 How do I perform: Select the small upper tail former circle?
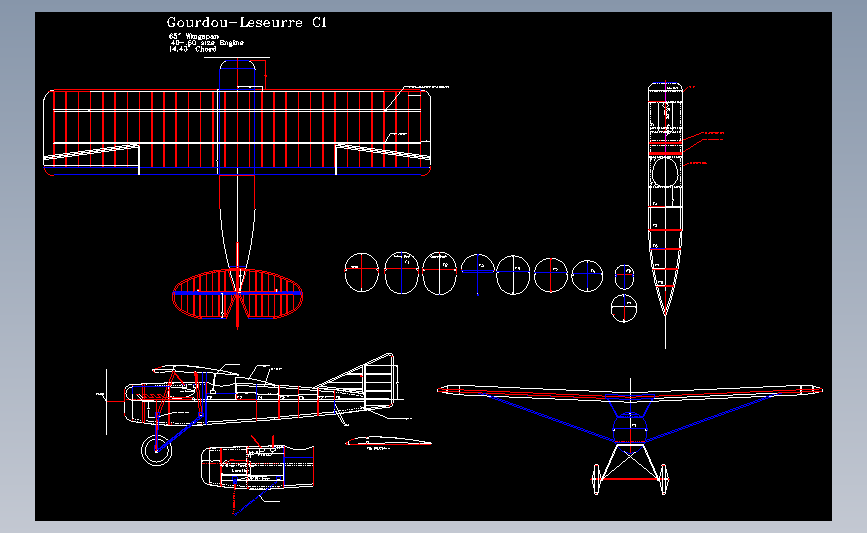pos(624,276)
